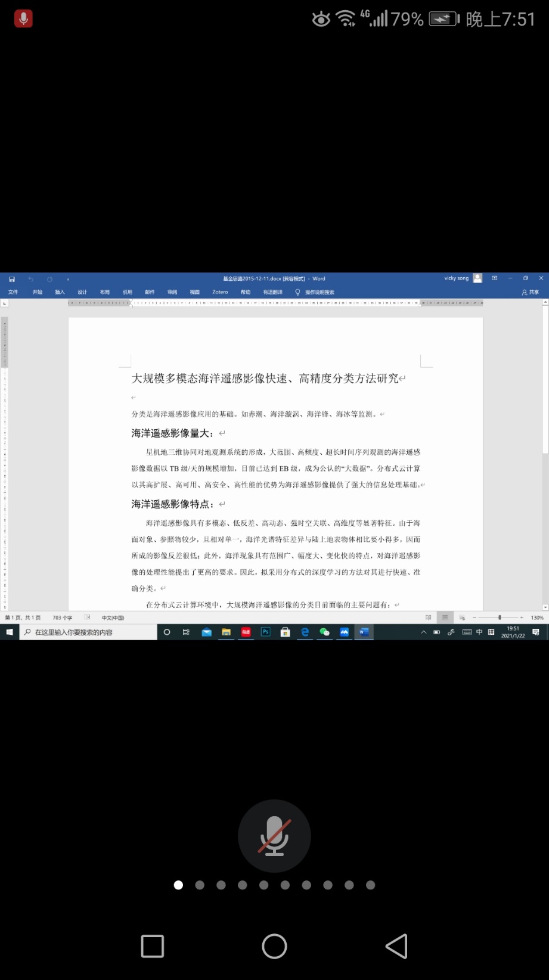Click the 703 个字 word count
549x980 pixels.
click(x=62, y=618)
